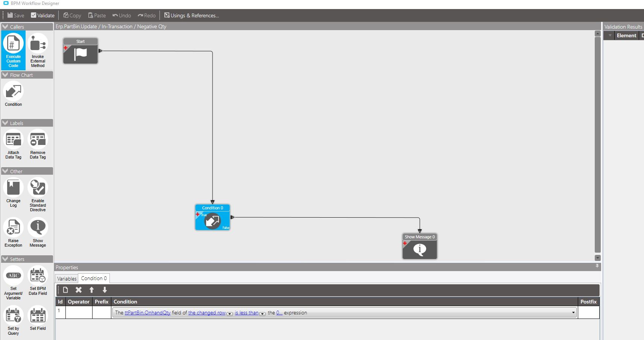Screen dimensions: 644x340
Task: Pick the Condition flow chart tool
Action: [x=14, y=94]
